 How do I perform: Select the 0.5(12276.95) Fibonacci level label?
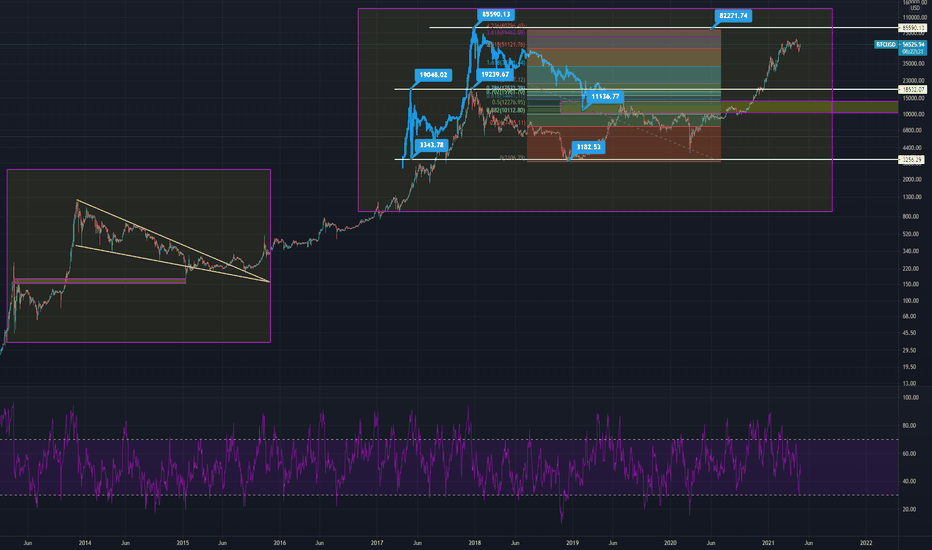(x=509, y=102)
